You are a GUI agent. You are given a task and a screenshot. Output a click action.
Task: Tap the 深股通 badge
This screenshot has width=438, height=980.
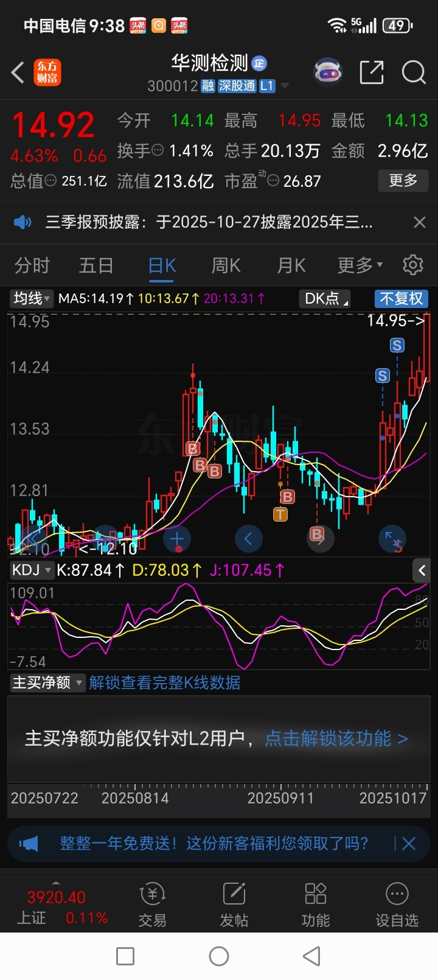237,86
